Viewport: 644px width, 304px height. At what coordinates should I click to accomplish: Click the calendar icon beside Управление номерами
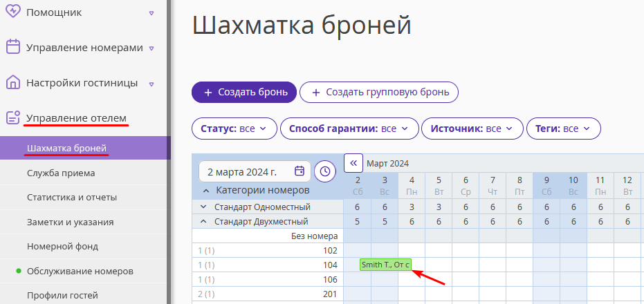pos(13,47)
